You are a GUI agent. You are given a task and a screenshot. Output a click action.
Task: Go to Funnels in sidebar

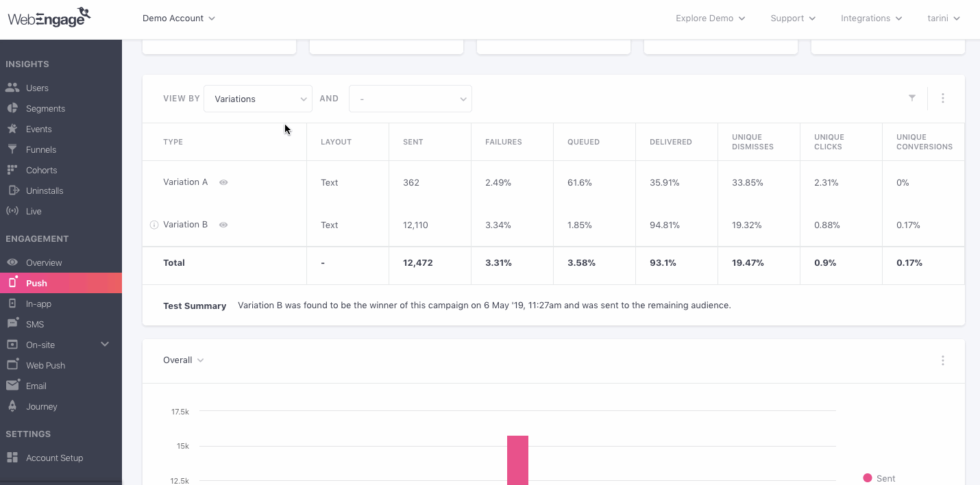pos(41,149)
